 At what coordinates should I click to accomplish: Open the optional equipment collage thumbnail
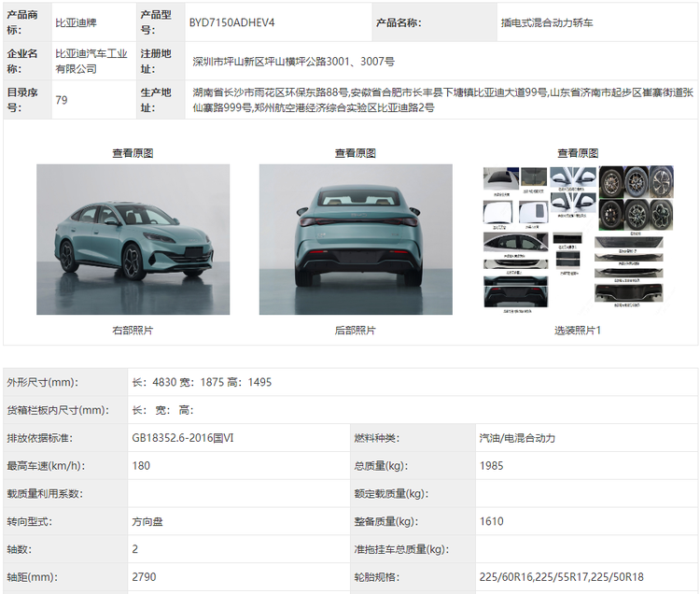pos(578,237)
